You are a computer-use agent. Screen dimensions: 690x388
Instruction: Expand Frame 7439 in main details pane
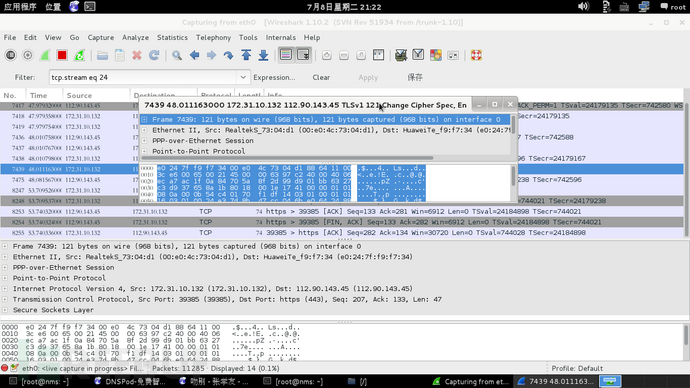(5, 246)
